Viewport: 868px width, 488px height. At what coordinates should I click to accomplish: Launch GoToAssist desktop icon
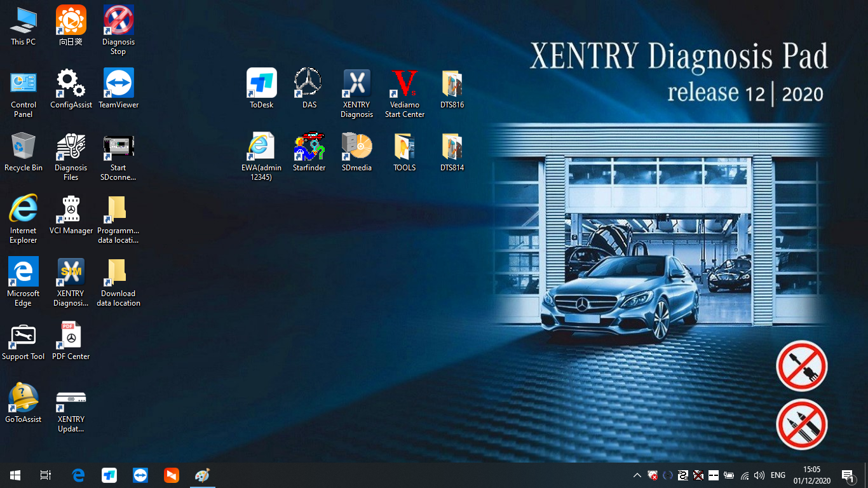24,403
